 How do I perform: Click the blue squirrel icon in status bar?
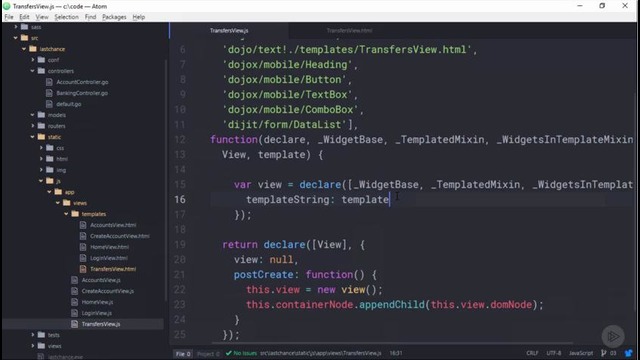(x=628, y=353)
